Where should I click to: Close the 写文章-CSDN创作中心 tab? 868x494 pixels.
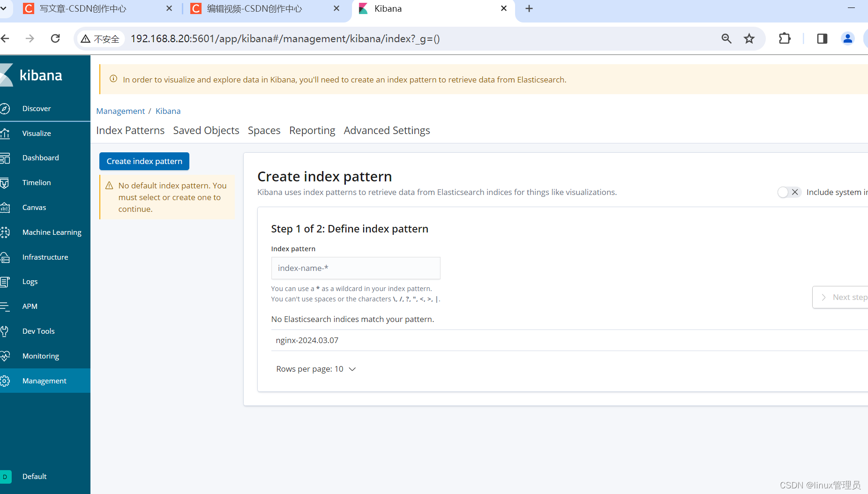coord(169,8)
